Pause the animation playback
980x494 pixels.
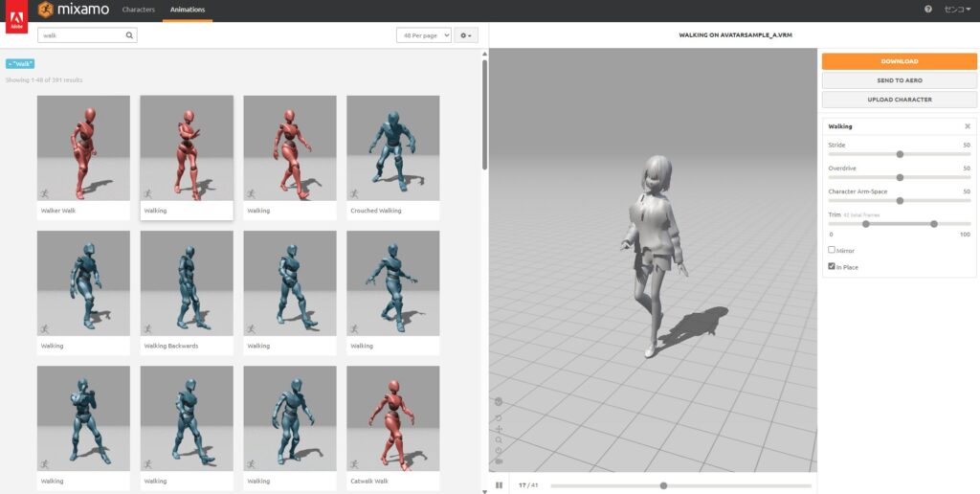point(499,485)
